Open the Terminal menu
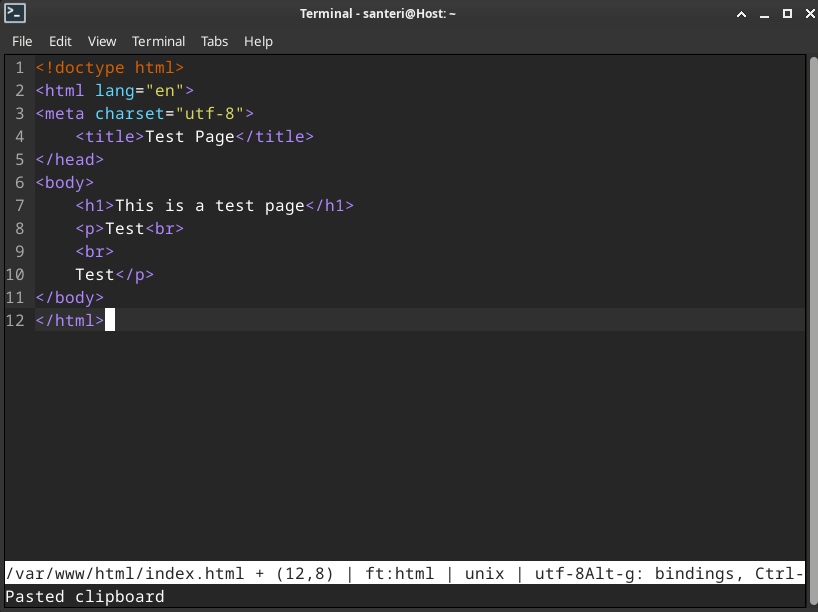Screen dimensions: 818x612 [x=158, y=41]
